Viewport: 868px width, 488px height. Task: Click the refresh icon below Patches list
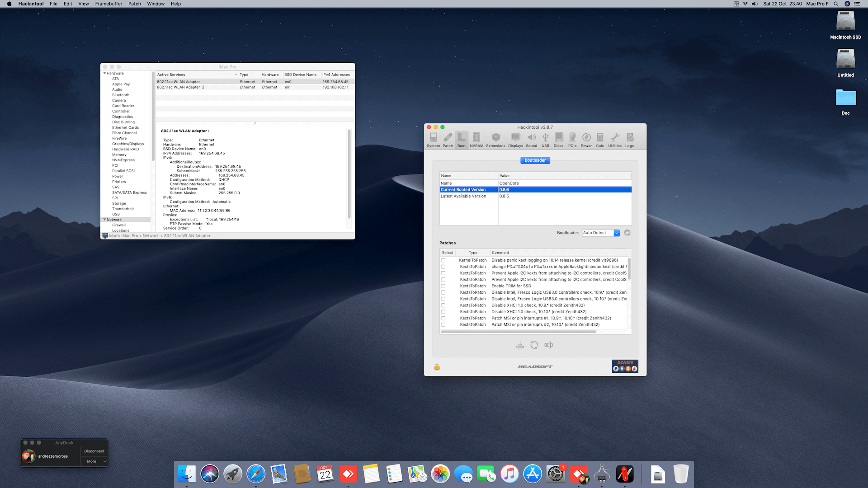pyautogui.click(x=534, y=345)
